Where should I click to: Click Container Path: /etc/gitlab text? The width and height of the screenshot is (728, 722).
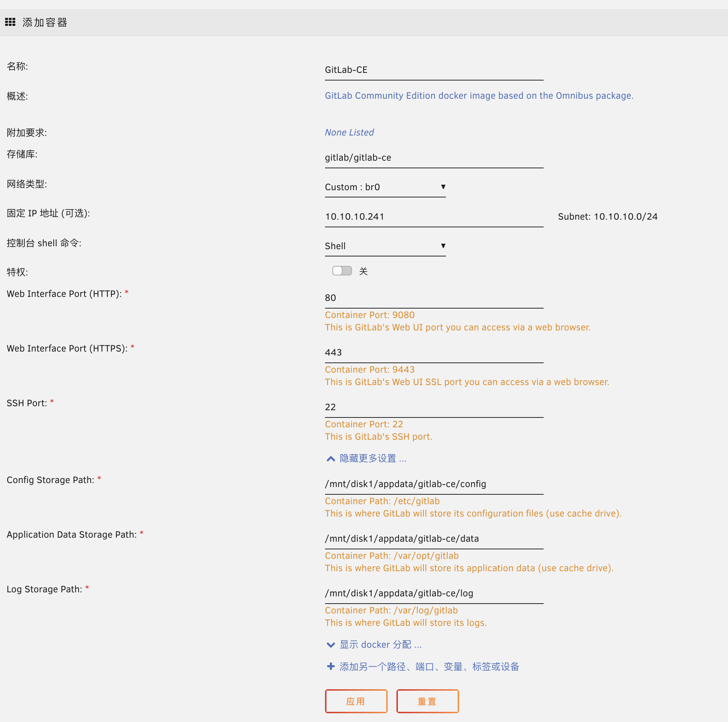[x=382, y=501]
